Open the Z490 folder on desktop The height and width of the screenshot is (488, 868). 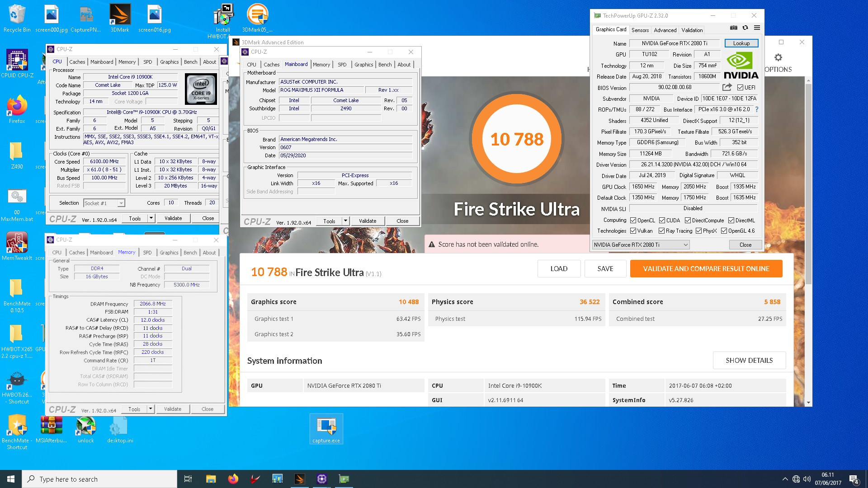click(17, 155)
